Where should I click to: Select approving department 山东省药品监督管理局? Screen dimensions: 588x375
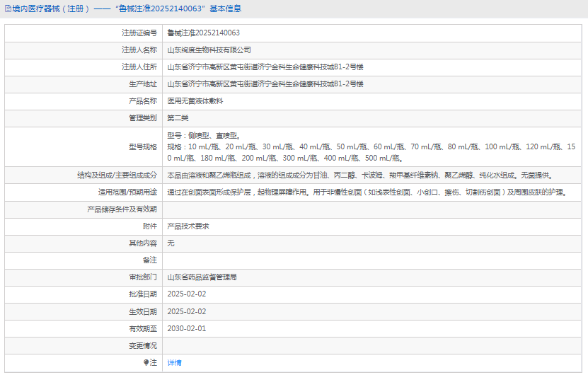202,277
